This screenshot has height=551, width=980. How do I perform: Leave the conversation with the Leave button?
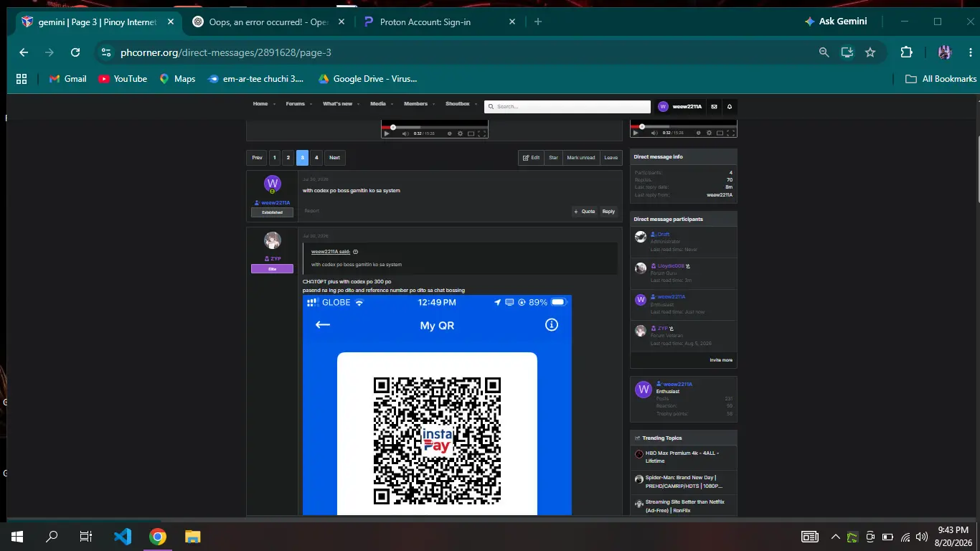[611, 158]
